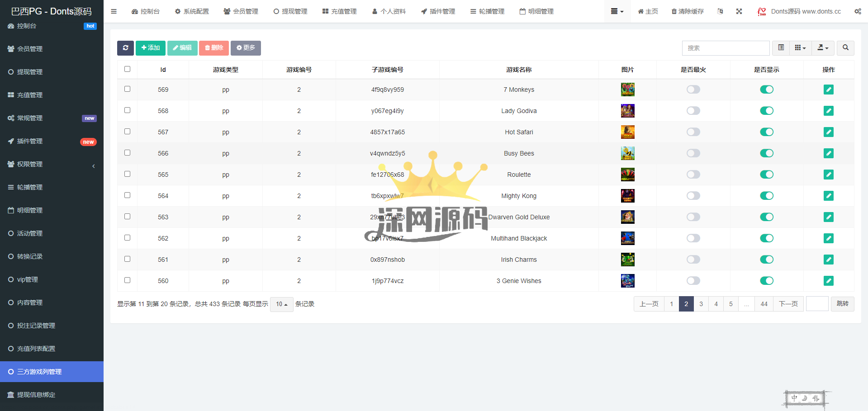868x411 pixels.
Task: Expand the page size dropdown showing 10
Action: (281, 304)
